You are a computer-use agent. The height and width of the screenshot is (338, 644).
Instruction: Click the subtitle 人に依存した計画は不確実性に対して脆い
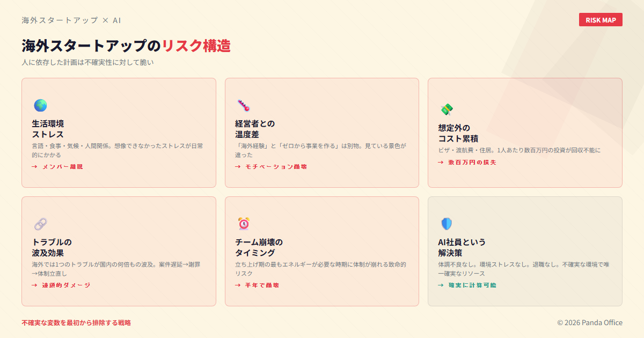(x=87, y=62)
